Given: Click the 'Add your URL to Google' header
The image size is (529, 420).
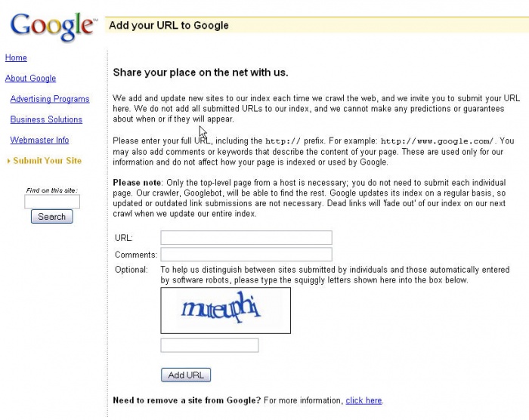Looking at the screenshot, I should (x=169, y=25).
